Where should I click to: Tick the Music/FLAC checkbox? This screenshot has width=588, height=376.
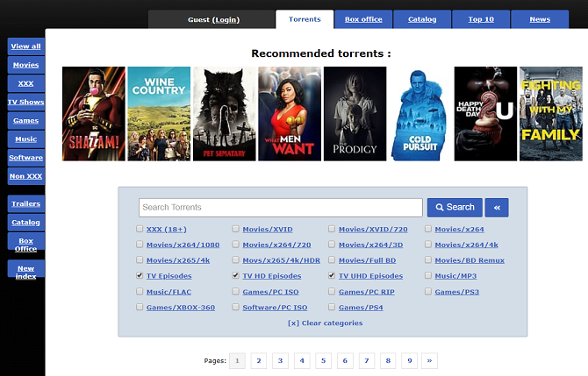point(140,291)
